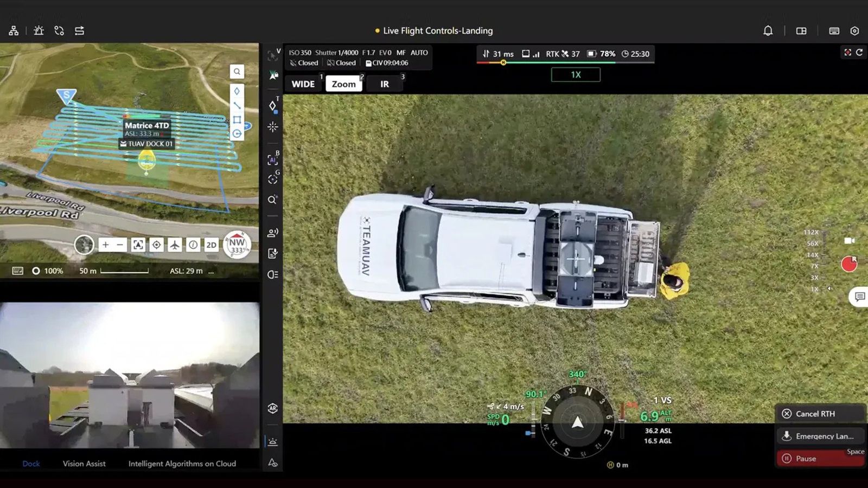Click the laser rangefinder burst icon

point(273,126)
